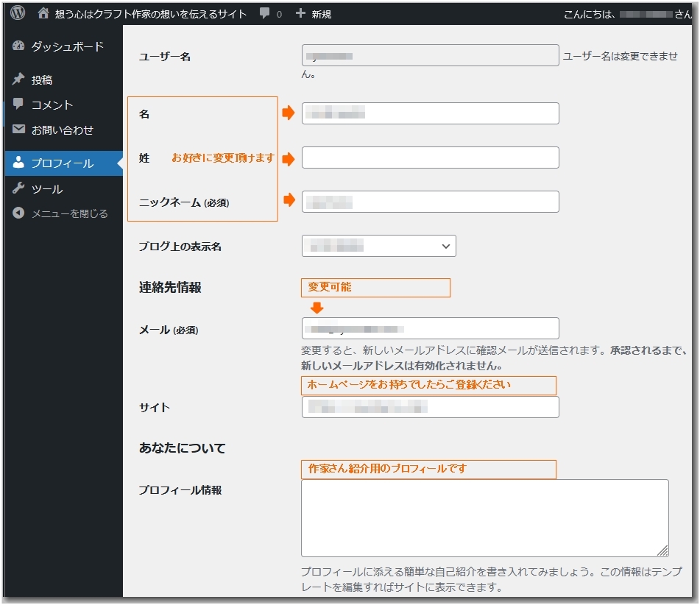The image size is (700, 605).
Task: Click the plus icon for 新規
Action: (300, 13)
